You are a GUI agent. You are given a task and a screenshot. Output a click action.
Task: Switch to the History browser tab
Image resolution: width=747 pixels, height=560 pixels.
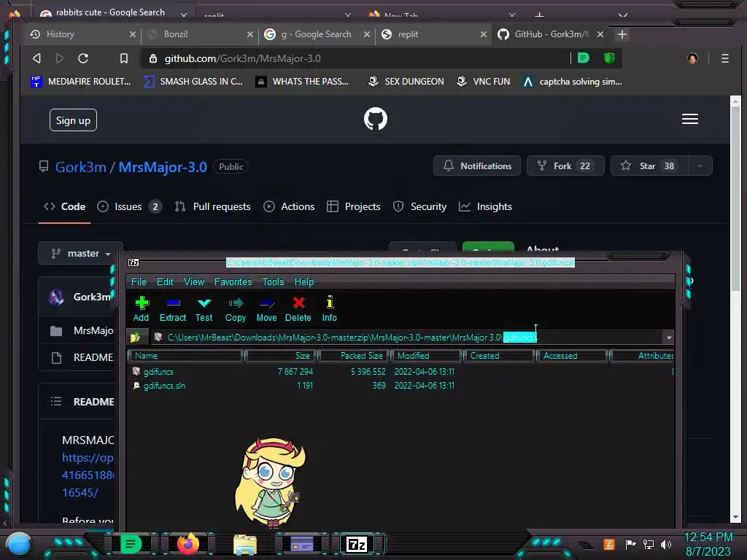tap(82, 34)
